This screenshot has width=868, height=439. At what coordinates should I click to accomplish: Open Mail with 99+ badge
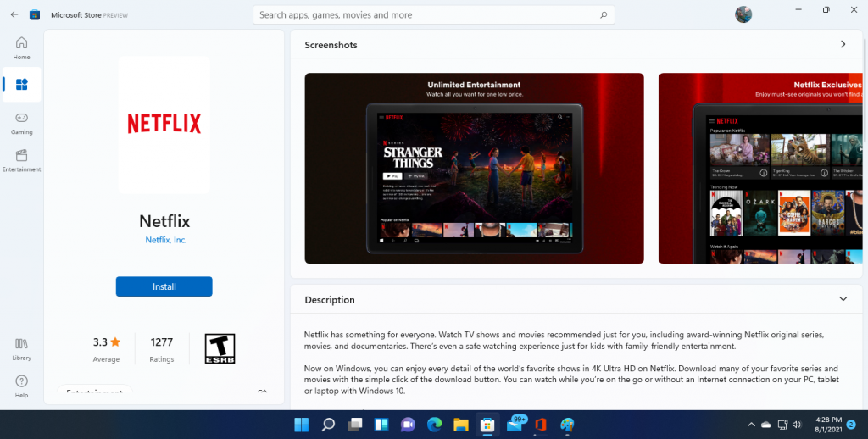515,425
